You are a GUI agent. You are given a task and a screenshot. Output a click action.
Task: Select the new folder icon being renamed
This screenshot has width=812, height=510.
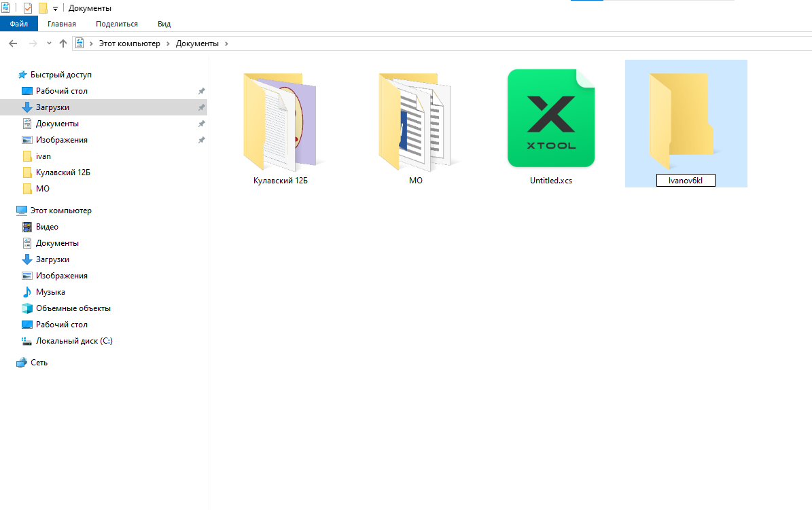(x=682, y=121)
